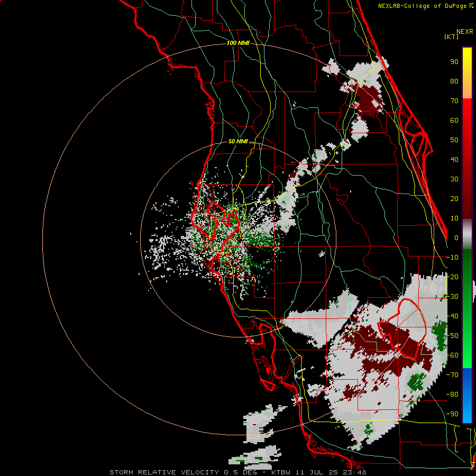
Task: Click the positive 60 knot scale label
Action: coord(454,120)
